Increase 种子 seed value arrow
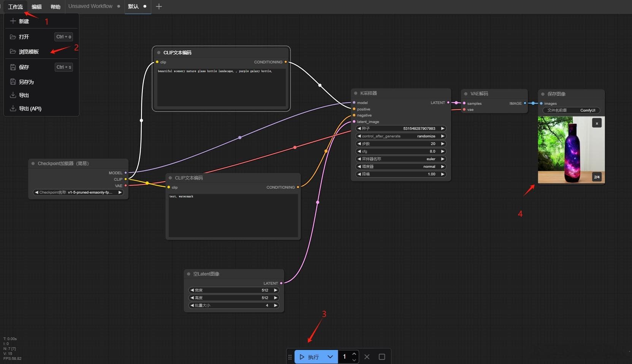632x364 pixels. pyautogui.click(x=442, y=129)
